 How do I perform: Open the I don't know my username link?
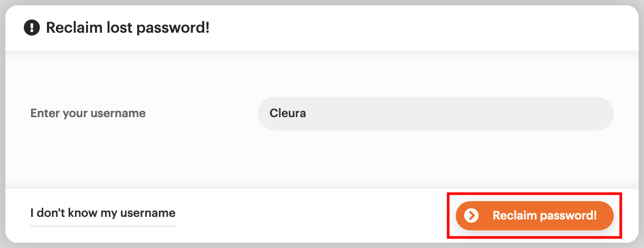pos(102,213)
